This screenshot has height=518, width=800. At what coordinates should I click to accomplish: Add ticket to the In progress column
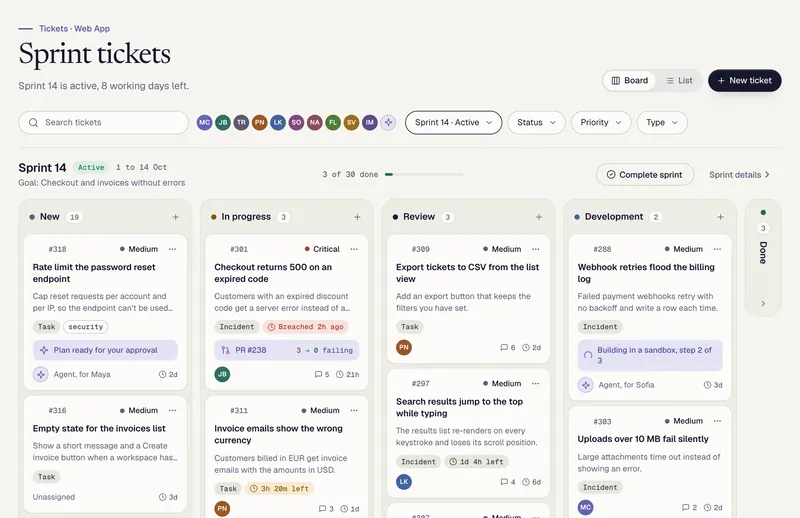357,217
